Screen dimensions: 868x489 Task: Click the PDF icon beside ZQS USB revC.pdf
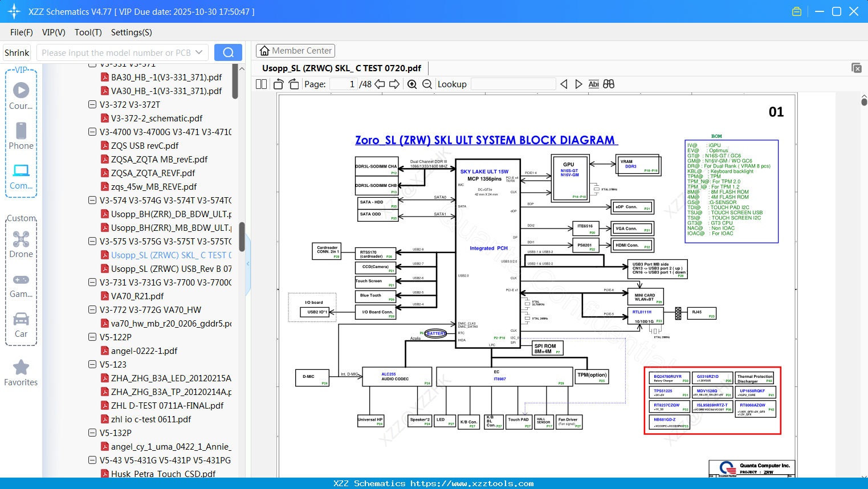pyautogui.click(x=105, y=146)
